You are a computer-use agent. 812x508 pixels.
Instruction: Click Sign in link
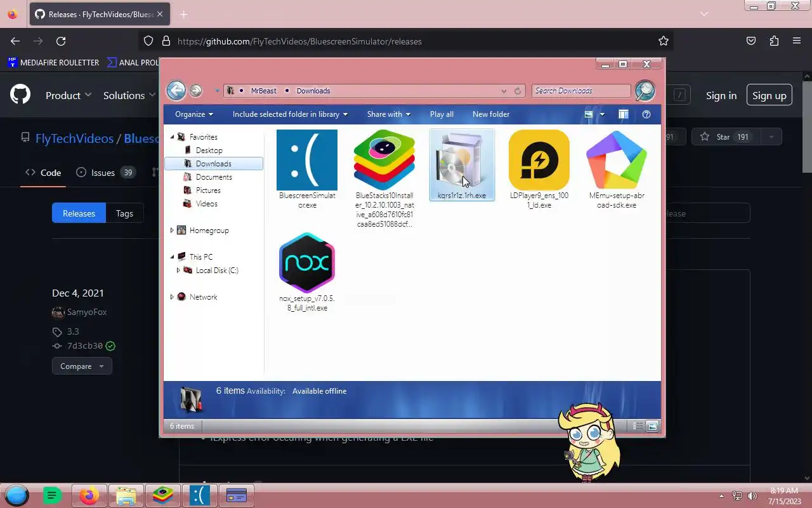tap(721, 96)
